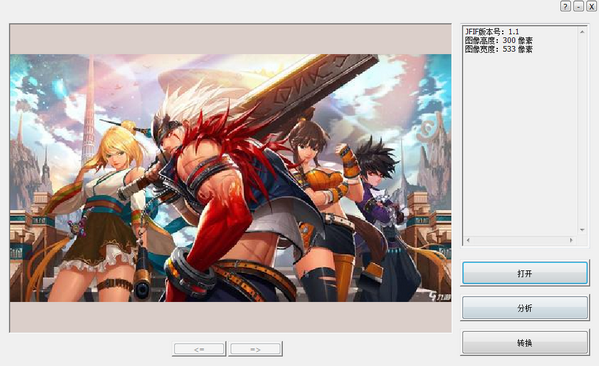Open help with the question mark button

point(566,6)
